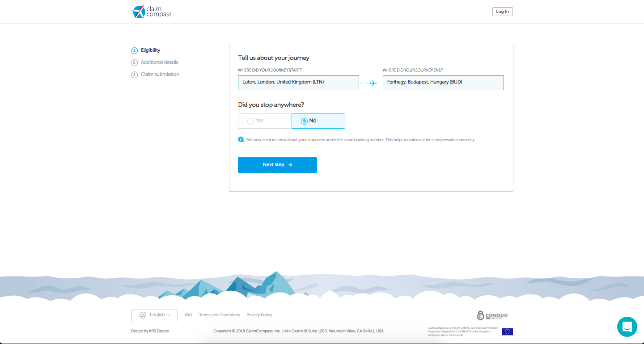Click the journey end airport field
The image size is (644, 344).
(x=443, y=83)
